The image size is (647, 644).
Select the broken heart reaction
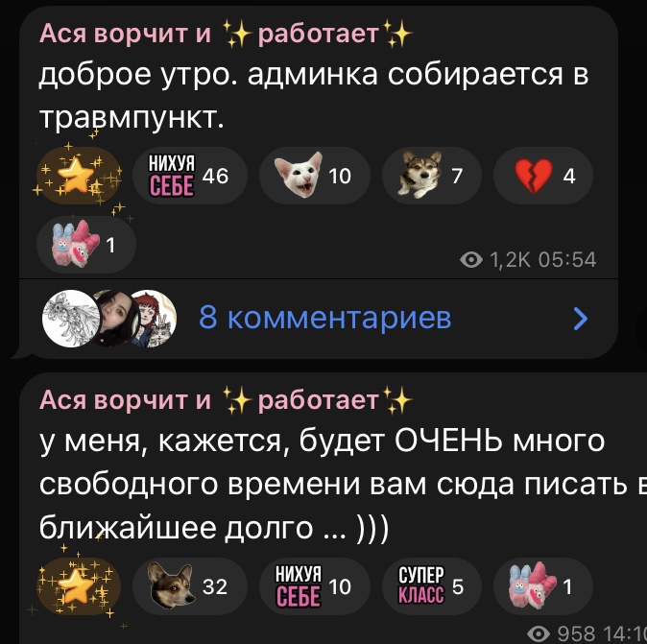pos(543,176)
